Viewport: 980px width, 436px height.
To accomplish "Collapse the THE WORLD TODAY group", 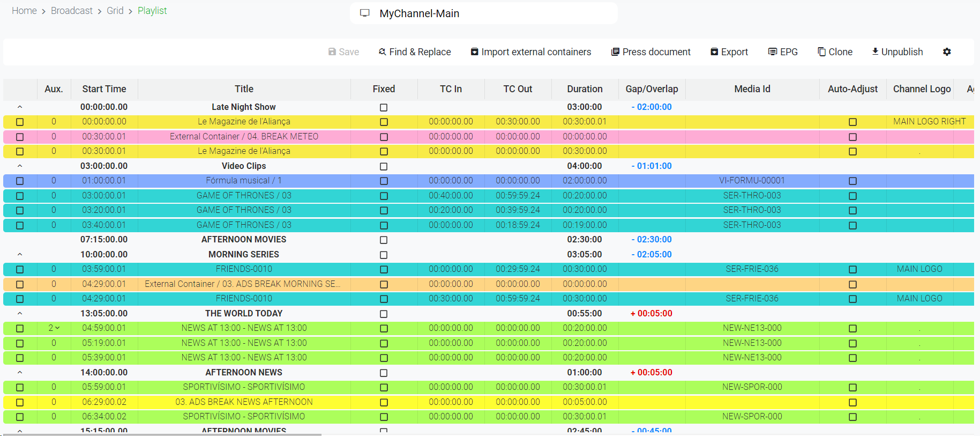I will point(20,314).
